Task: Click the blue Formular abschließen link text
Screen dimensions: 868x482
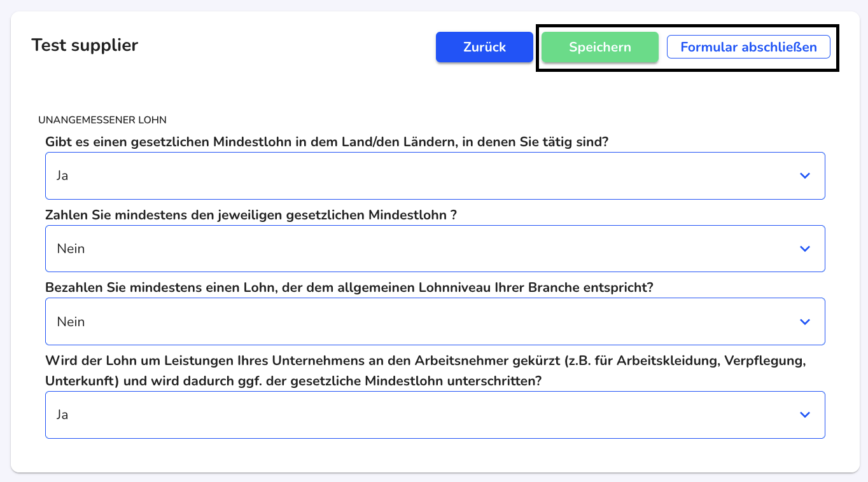Action: pyautogui.click(x=748, y=46)
